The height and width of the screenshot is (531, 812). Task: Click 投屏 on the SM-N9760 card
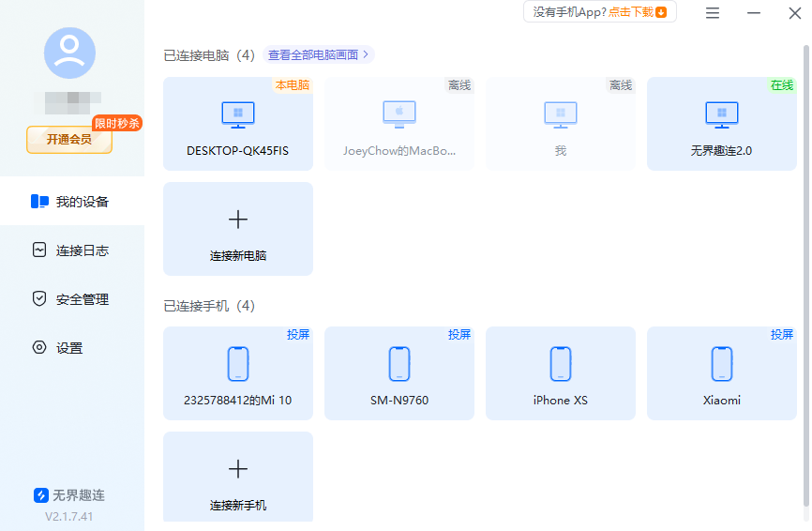(459, 335)
